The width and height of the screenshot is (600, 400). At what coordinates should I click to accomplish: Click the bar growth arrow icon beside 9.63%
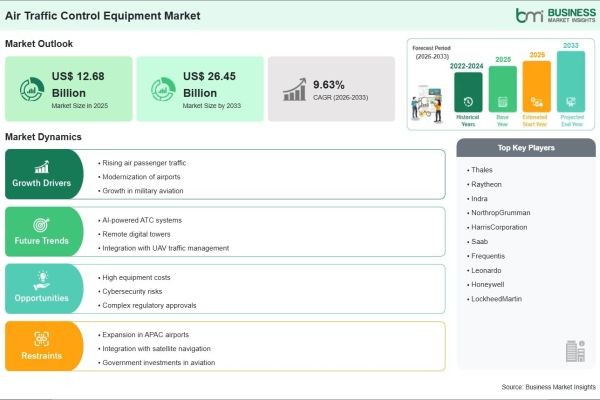(295, 89)
